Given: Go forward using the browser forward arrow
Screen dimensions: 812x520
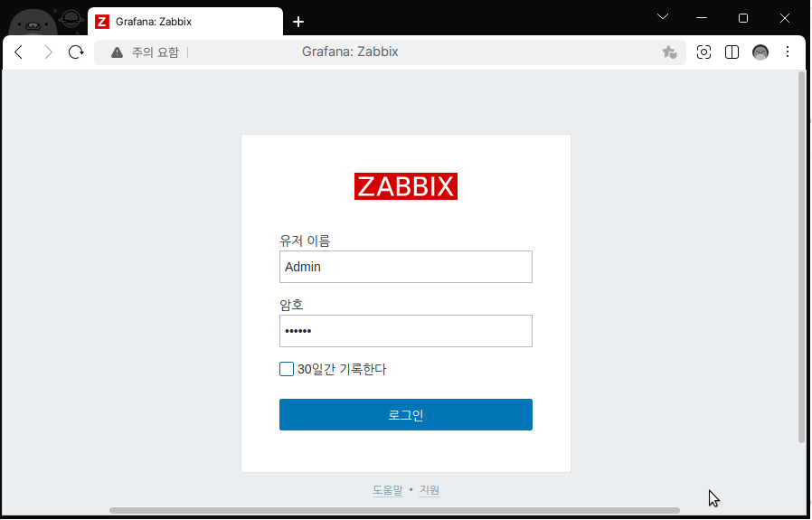Looking at the screenshot, I should (x=48, y=52).
